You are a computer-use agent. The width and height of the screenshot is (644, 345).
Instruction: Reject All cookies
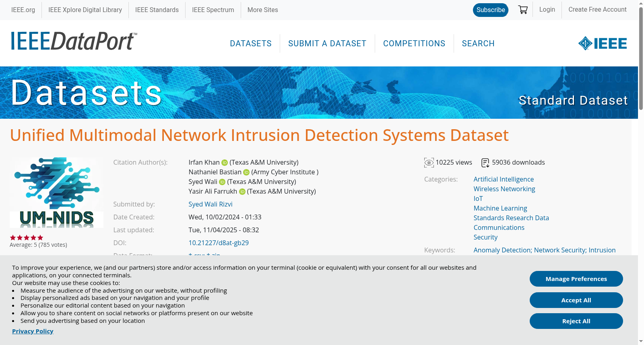[576, 321]
